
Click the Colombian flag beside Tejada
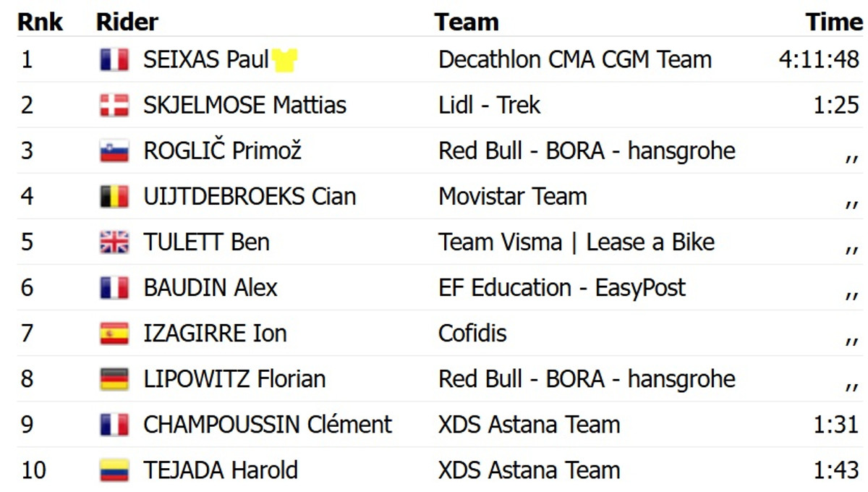tap(114, 470)
